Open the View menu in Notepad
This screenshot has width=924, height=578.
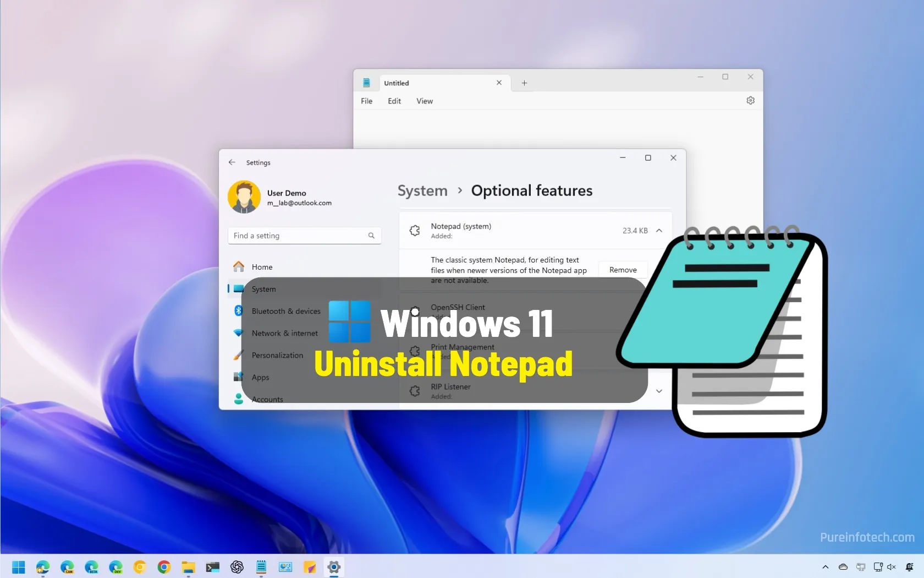(x=425, y=101)
